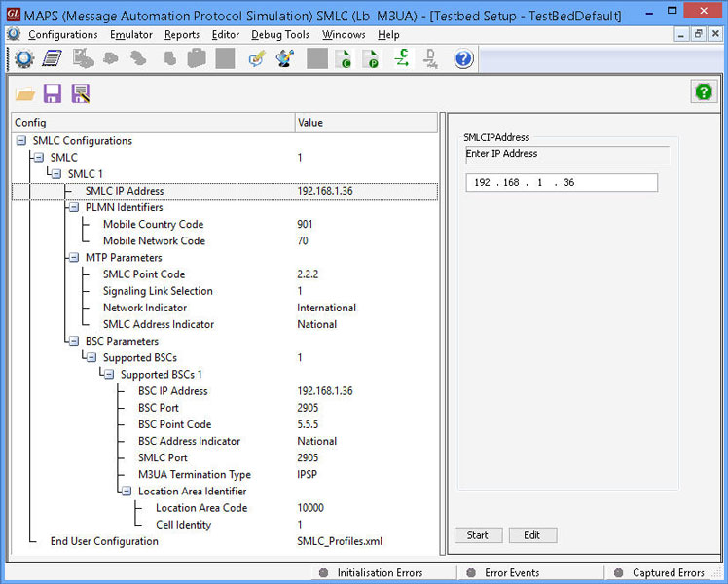
Task: Click the Value column header
Action: (366, 123)
